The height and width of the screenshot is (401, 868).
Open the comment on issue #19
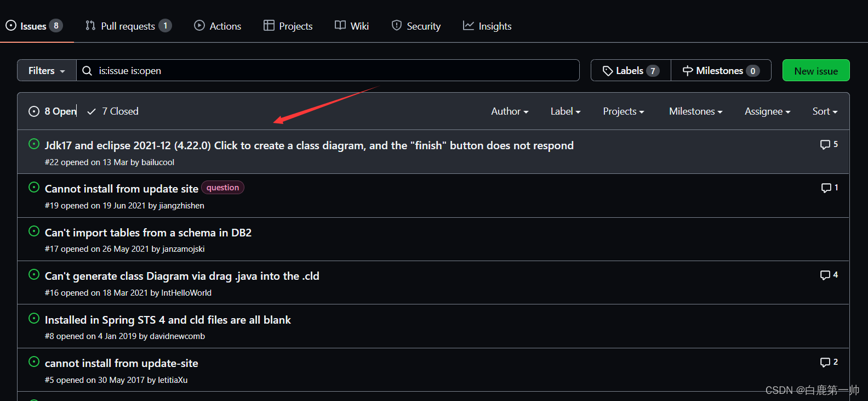[x=830, y=188]
